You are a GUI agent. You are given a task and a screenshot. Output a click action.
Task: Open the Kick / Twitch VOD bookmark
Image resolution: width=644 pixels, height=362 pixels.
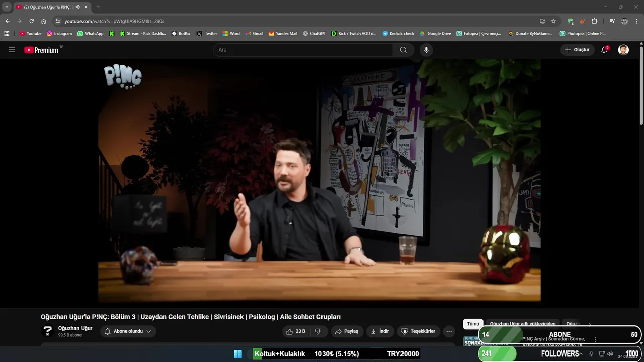(x=354, y=33)
